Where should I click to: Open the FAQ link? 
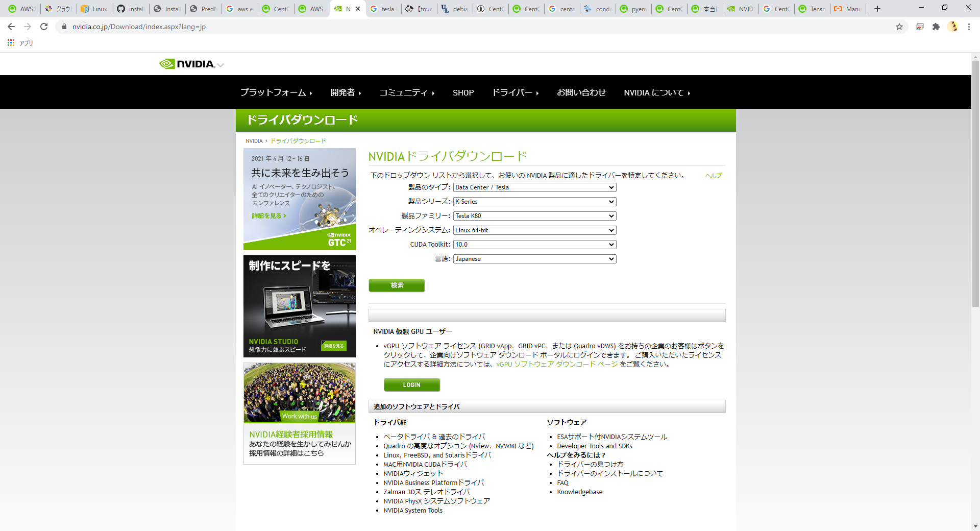(x=562, y=482)
